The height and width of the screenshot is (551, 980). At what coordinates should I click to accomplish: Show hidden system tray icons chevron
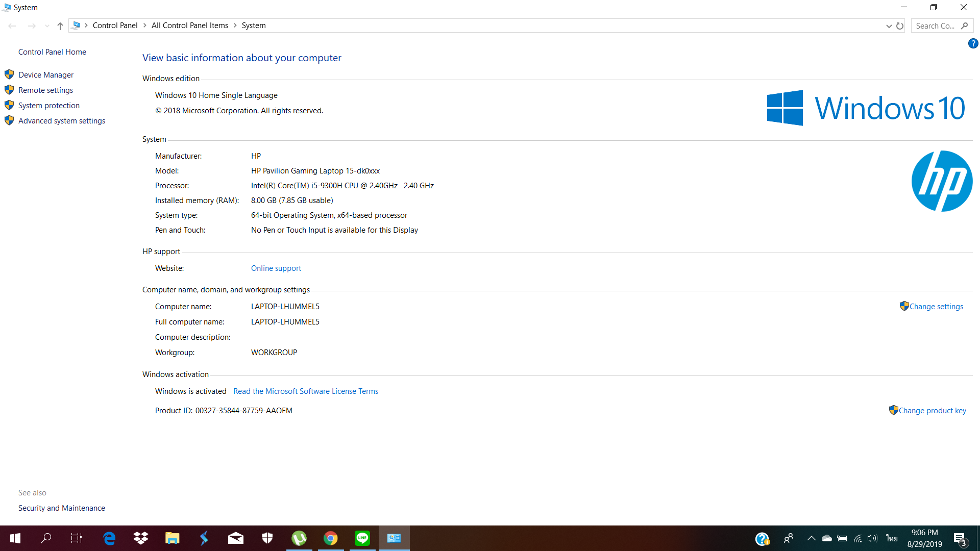point(811,538)
